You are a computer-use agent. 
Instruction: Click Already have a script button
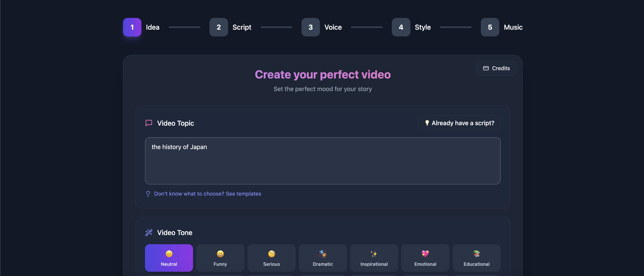click(x=459, y=123)
